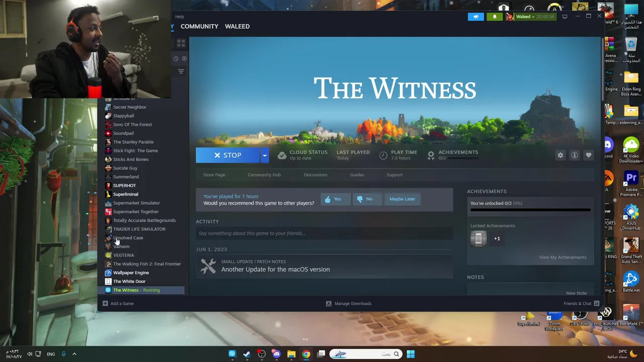This screenshot has height=362, width=644.
Task: Open the Support tab
Action: pos(394,175)
